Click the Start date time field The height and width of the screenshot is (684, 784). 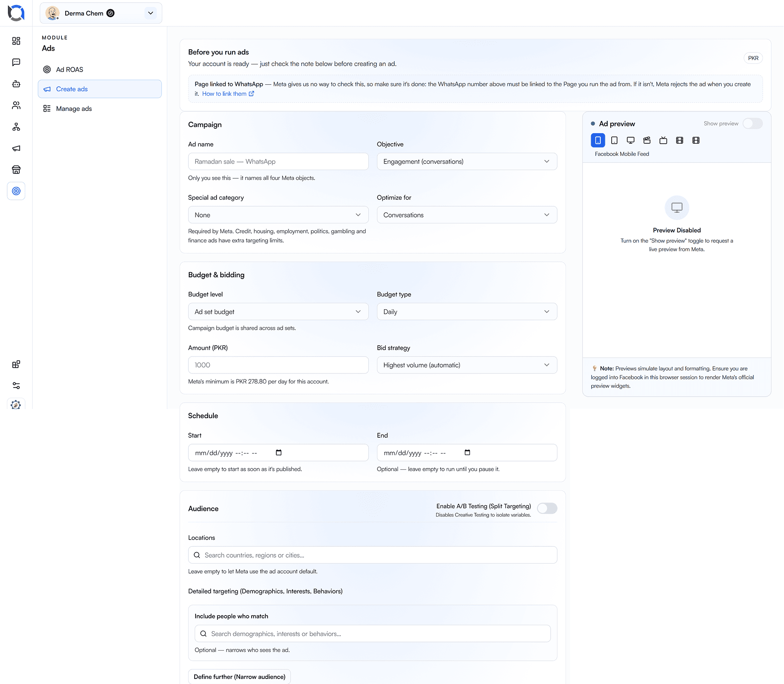coord(278,452)
